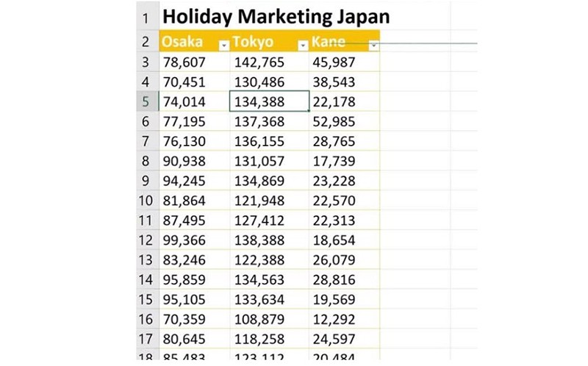Select the cell containing 108,879
This screenshot has width=588, height=366.
click(269, 319)
